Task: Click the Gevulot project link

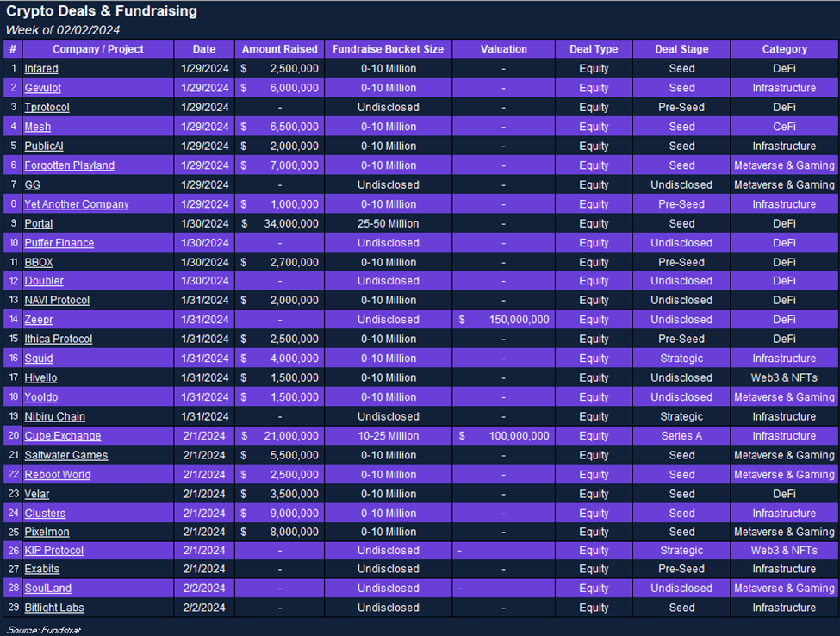Action: 42,88
